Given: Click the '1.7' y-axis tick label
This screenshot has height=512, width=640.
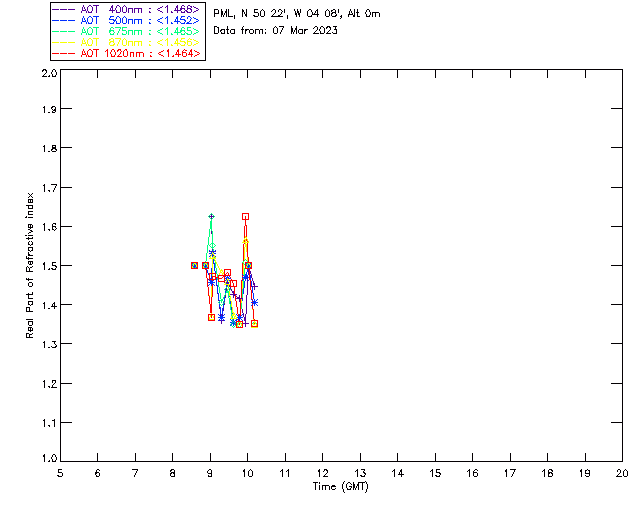Looking at the screenshot, I should click(49, 188).
